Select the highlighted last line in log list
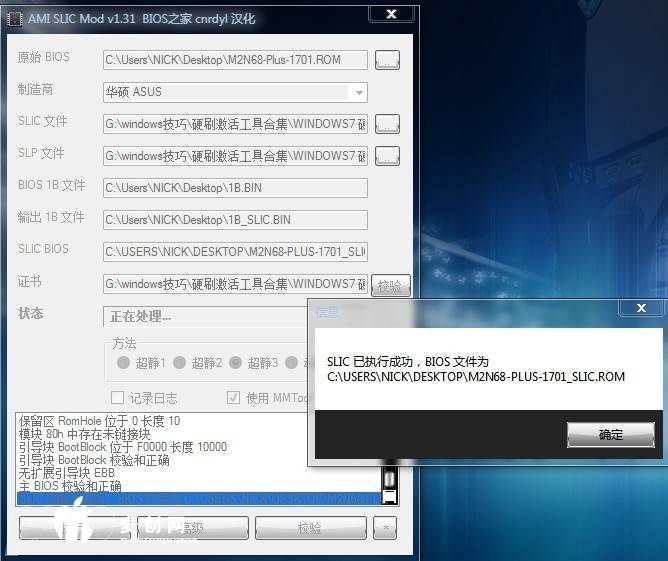The image size is (668, 561). pyautogui.click(x=198, y=498)
